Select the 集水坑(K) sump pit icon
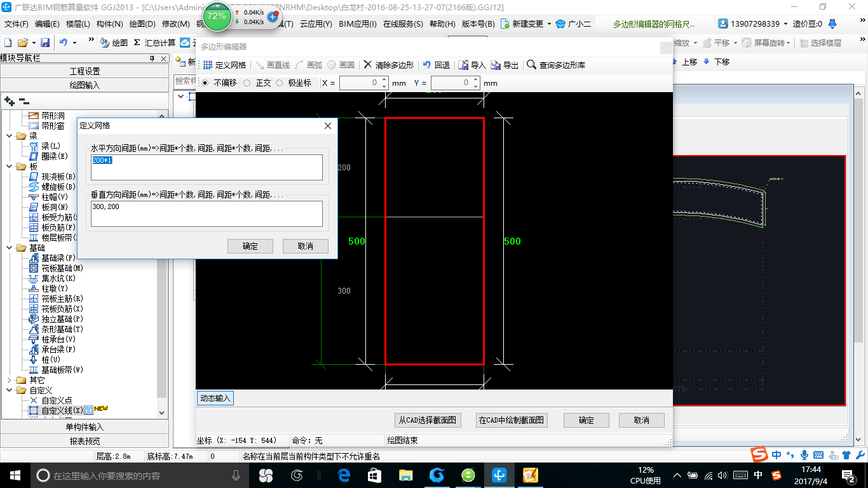Screen dimensions: 868x488 tap(34, 278)
